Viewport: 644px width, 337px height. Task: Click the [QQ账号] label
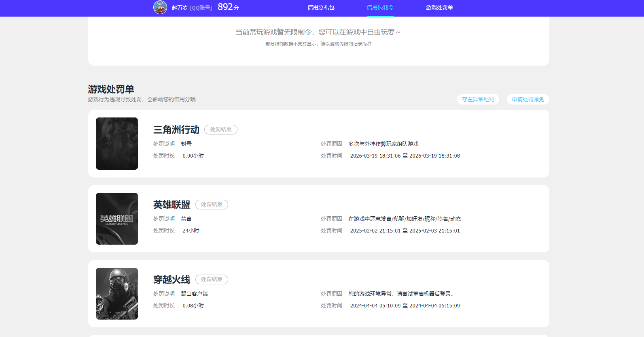tap(201, 8)
